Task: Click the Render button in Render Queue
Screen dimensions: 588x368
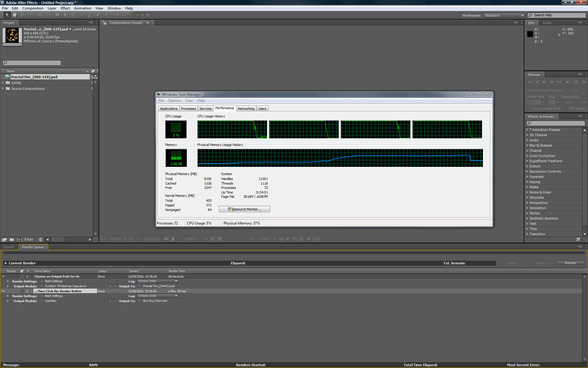Action: (570, 263)
